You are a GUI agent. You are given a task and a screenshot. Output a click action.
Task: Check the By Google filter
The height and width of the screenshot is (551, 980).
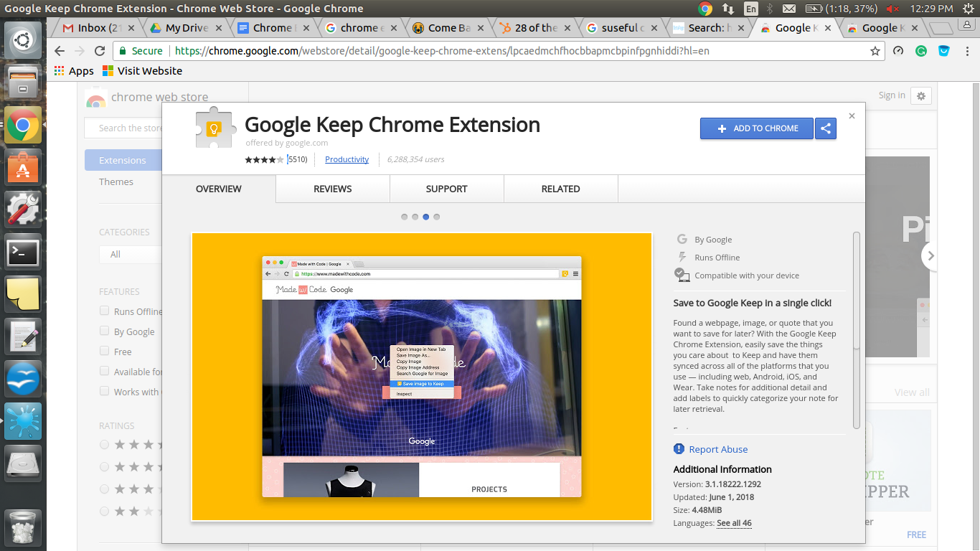click(104, 331)
